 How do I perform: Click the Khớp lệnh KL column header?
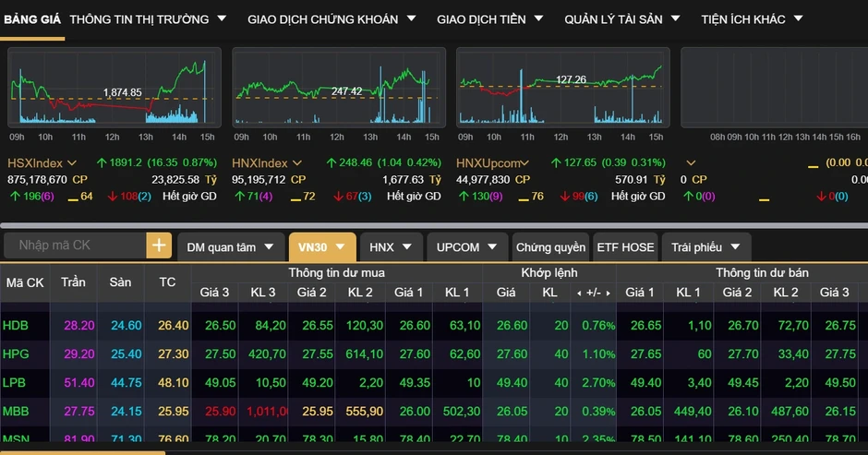pyautogui.click(x=549, y=293)
